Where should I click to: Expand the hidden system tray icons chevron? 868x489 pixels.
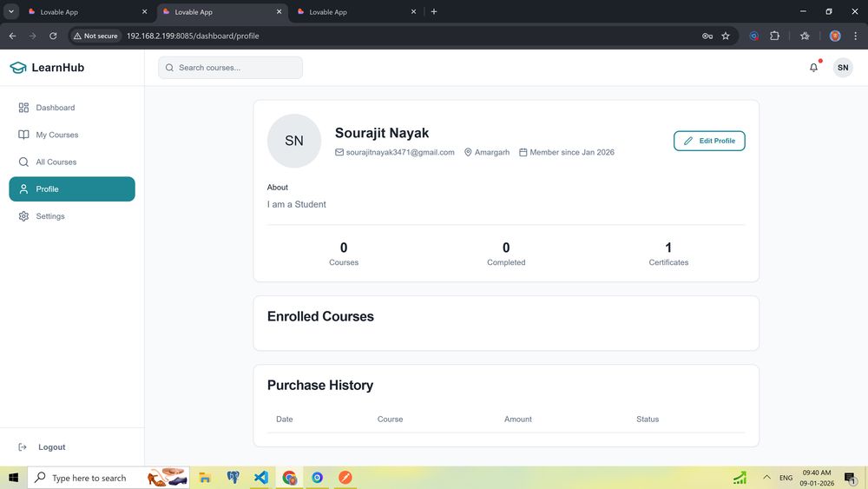(x=766, y=478)
